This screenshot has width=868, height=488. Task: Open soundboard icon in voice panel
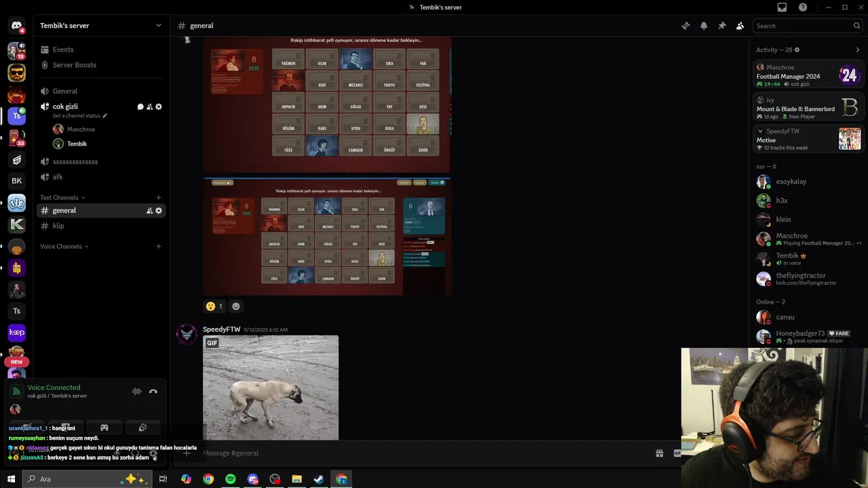[x=143, y=428]
